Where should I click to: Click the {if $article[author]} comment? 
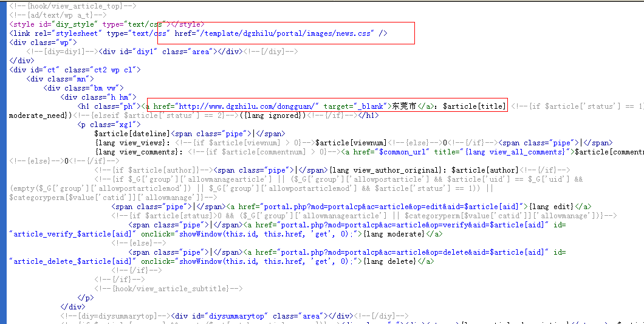click(154, 170)
